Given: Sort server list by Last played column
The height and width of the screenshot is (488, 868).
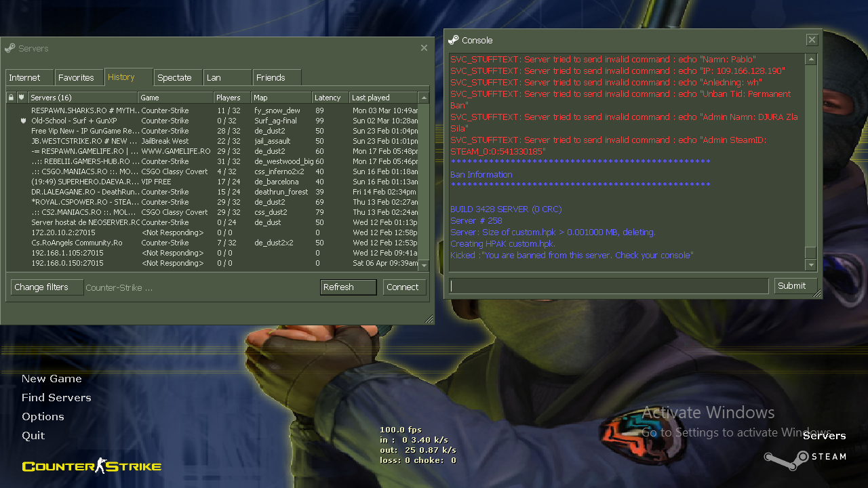Looking at the screenshot, I should (384, 98).
